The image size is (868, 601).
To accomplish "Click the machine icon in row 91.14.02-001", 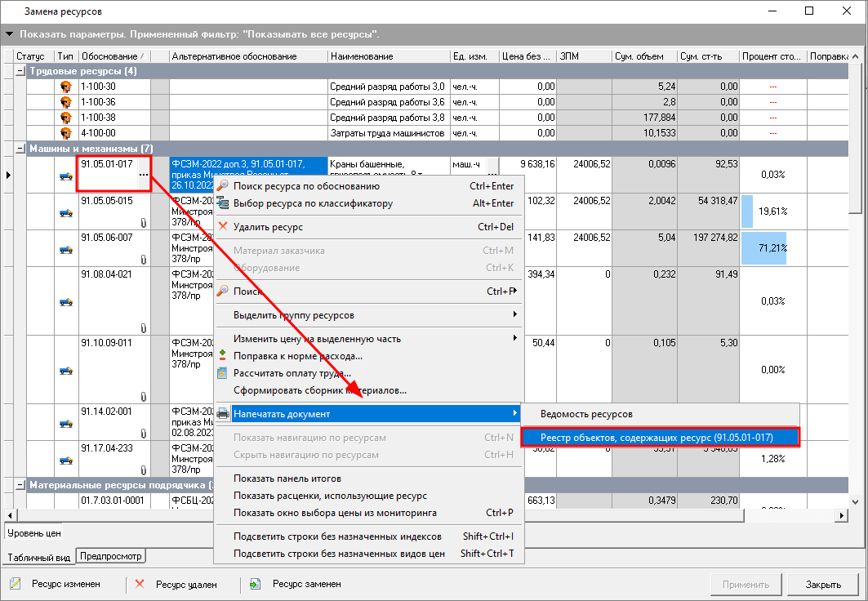I will (x=66, y=423).
